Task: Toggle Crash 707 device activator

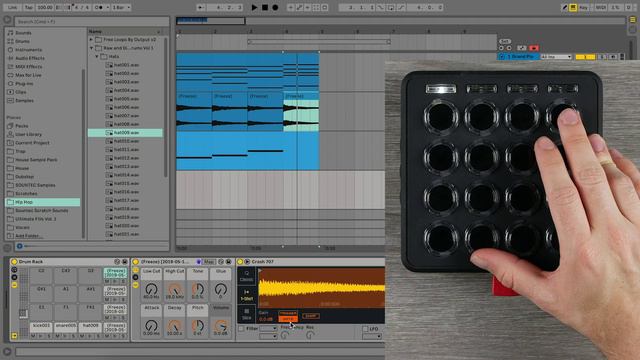Action: point(240,262)
